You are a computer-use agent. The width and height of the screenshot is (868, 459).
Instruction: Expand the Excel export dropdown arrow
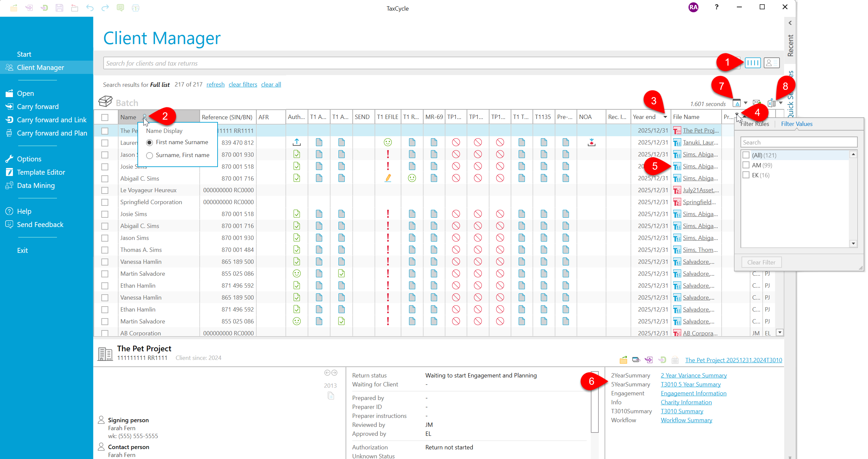(x=781, y=103)
